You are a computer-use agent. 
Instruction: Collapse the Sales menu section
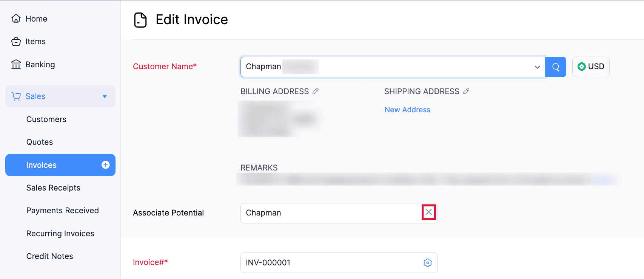[105, 96]
